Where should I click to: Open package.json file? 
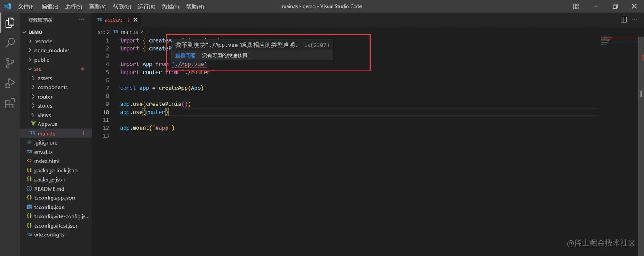click(56, 179)
